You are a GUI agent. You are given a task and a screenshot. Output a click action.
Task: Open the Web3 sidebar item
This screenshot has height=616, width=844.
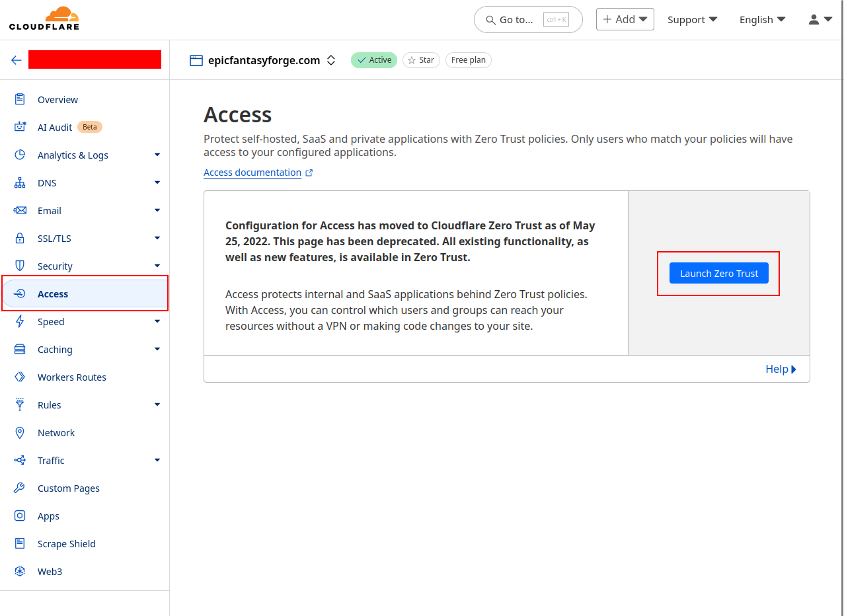pyautogui.click(x=50, y=571)
